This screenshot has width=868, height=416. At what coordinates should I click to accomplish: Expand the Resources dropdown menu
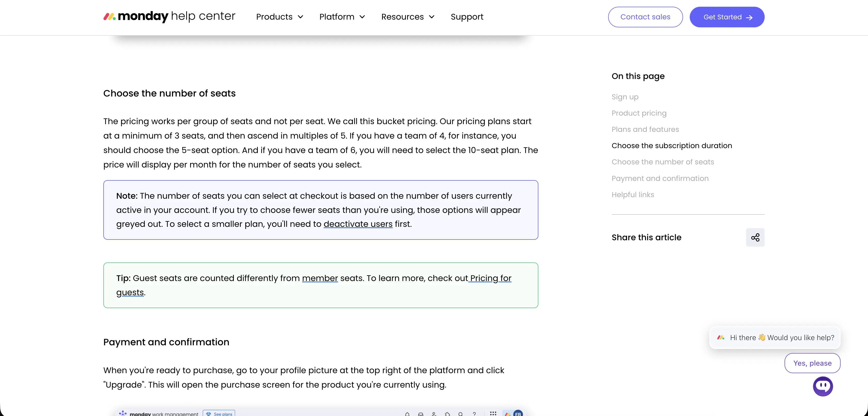pos(408,17)
